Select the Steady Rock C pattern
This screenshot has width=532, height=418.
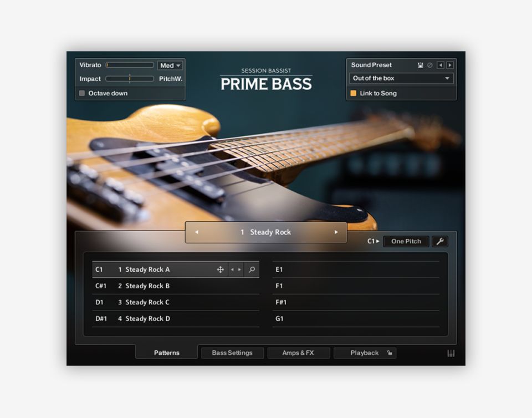[147, 303]
